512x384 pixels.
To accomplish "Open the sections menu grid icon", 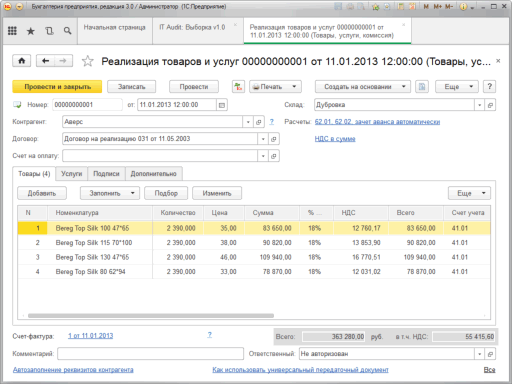I will 12,31.
